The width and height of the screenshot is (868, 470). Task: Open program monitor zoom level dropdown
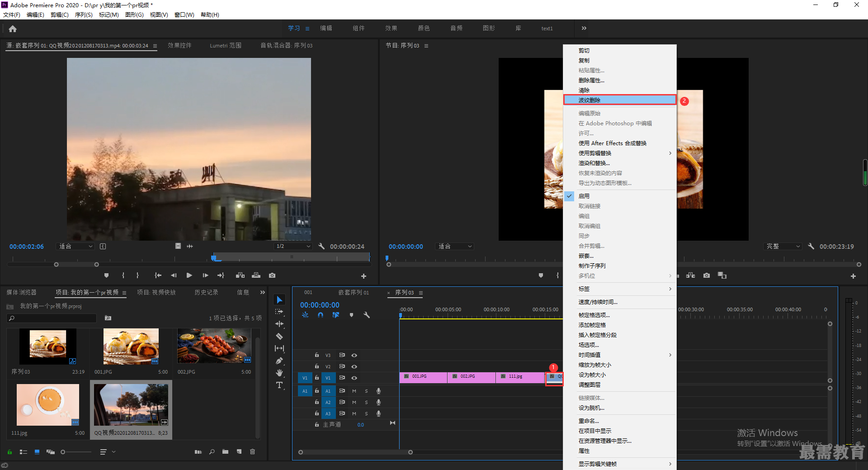454,246
